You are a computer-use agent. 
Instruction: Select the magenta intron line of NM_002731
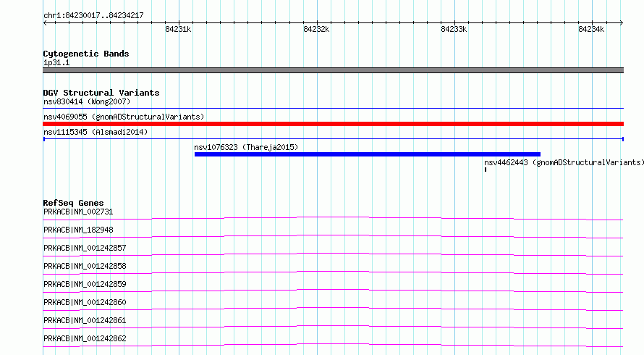tap(333, 218)
